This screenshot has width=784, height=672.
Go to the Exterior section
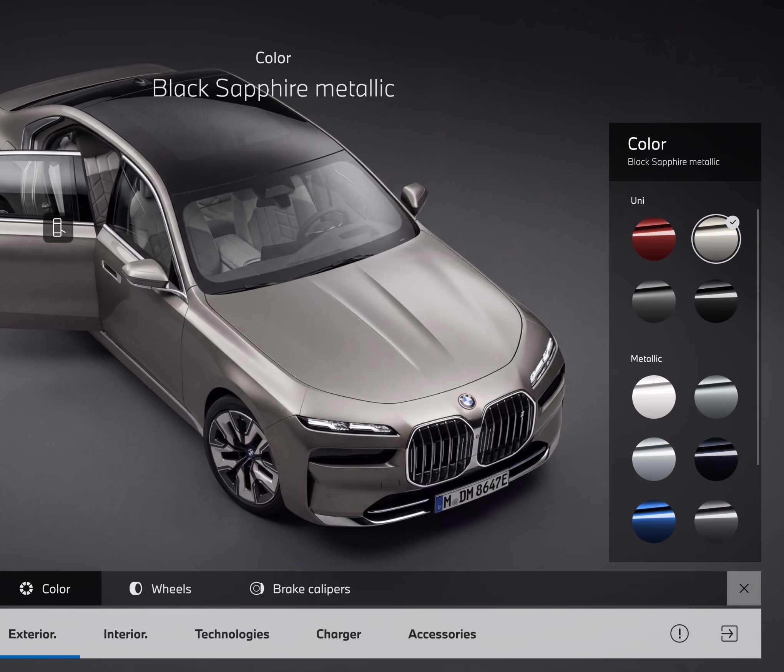(x=33, y=634)
